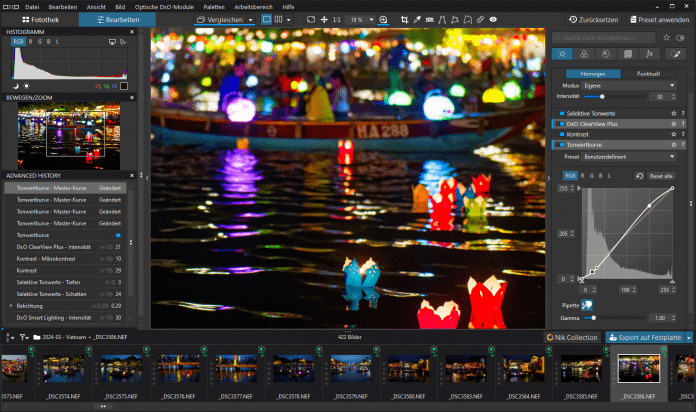Toggle the Kontrast correction switch

[x=562, y=134]
